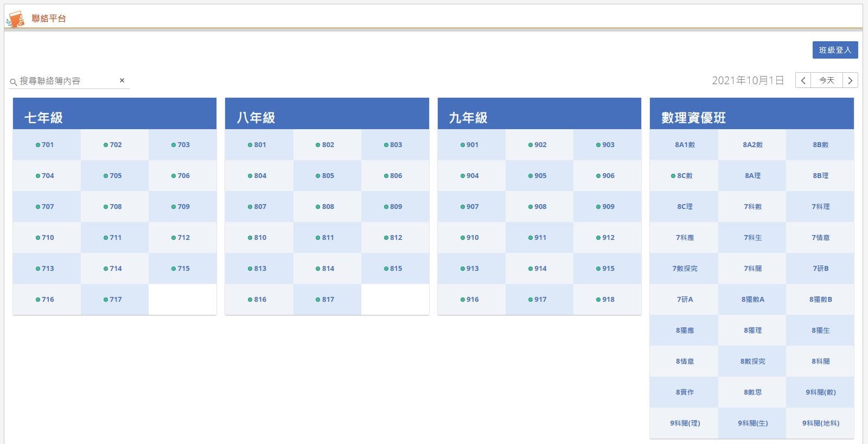Open class 903 cell
Image resolution: width=868 pixels, height=444 pixels.
[607, 145]
